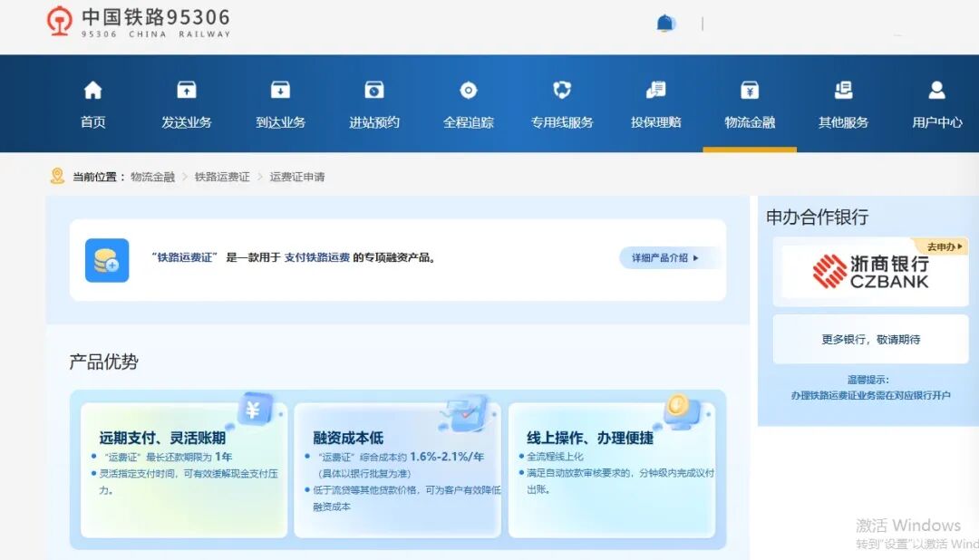
Task: Open 发送业务 outbound shipping icon
Action: (x=187, y=91)
